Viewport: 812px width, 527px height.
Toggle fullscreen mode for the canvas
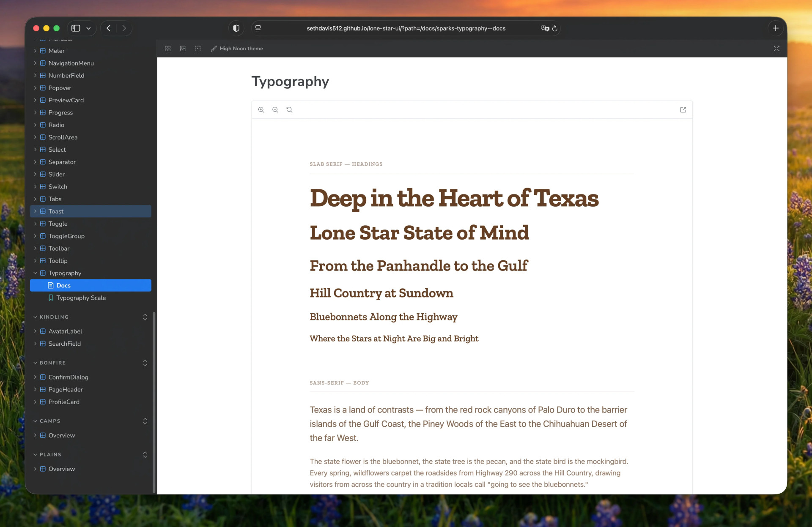coord(776,48)
